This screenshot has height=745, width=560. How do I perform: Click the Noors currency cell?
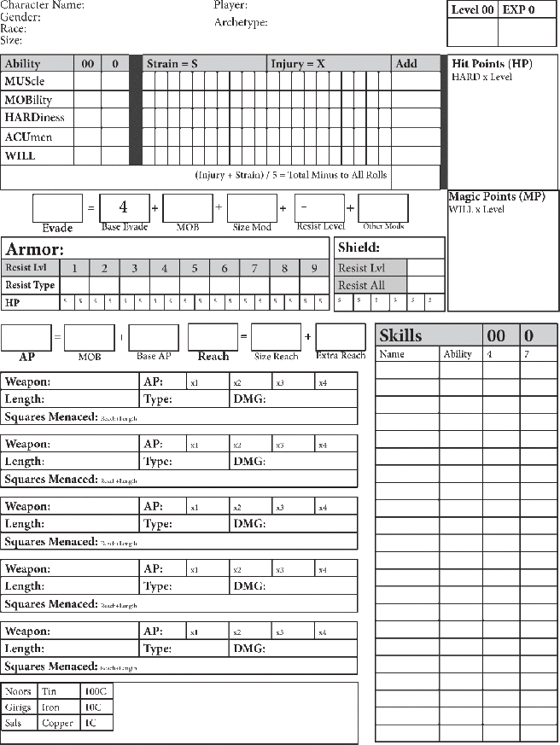pos(19,691)
